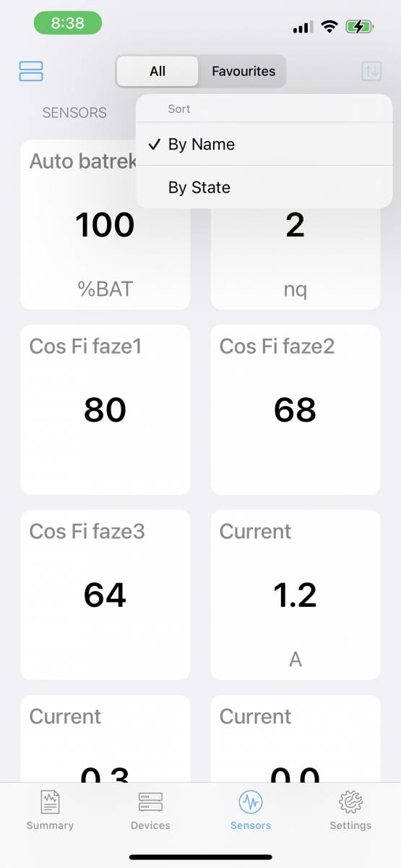
Task: Open Auto batrek sensor card
Action: tap(105, 225)
